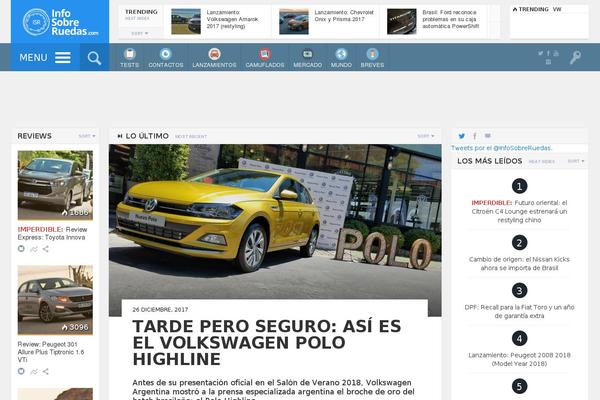Open the hamburger MENU button
The image size is (600, 400).
point(45,57)
